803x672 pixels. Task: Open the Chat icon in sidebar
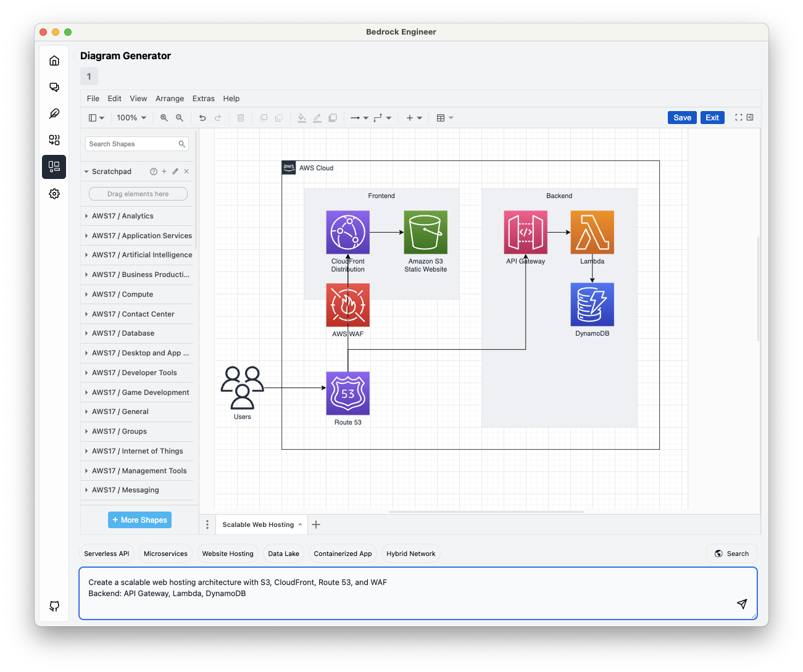click(54, 87)
